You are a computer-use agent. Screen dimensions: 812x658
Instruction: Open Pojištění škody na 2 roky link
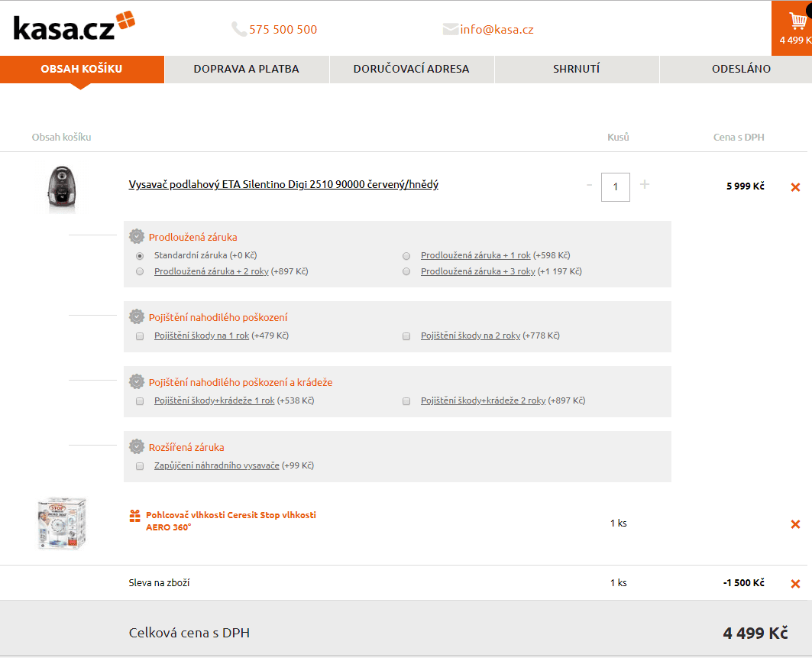point(471,335)
